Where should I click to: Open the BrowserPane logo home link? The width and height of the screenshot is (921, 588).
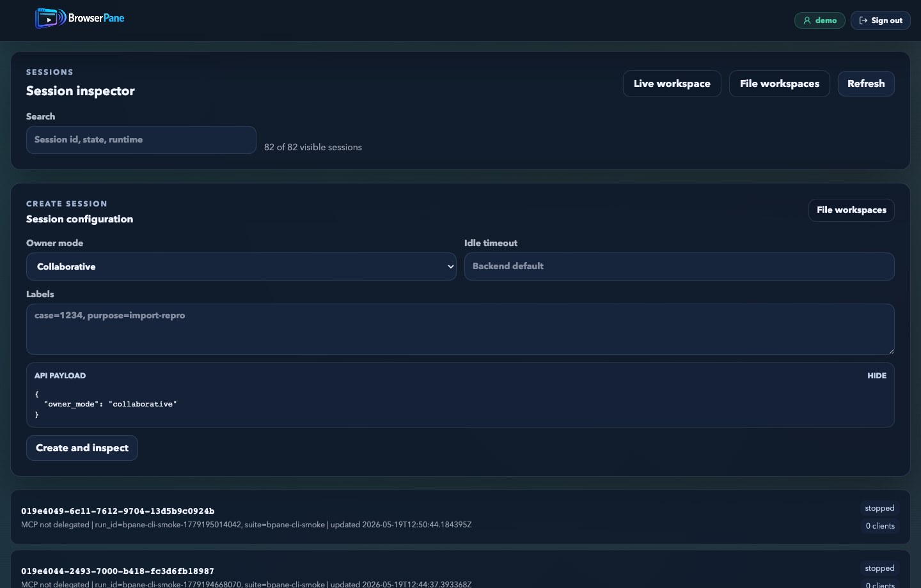[x=80, y=18]
